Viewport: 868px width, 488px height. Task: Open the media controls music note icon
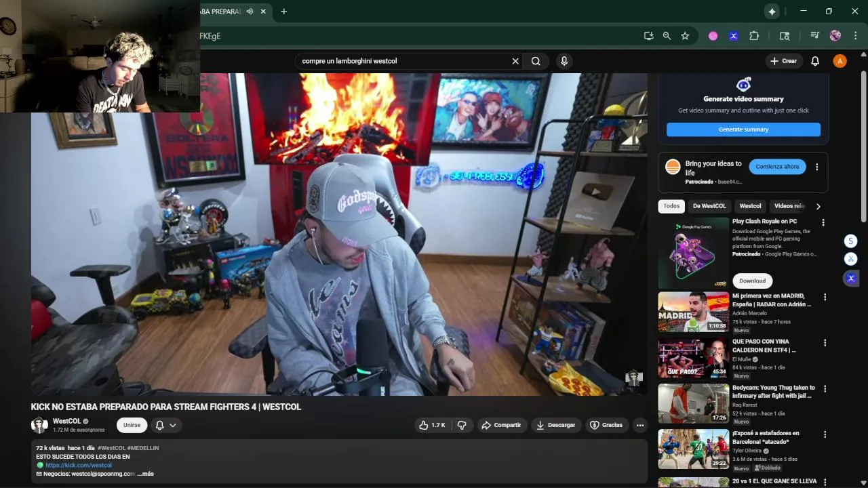click(x=814, y=36)
